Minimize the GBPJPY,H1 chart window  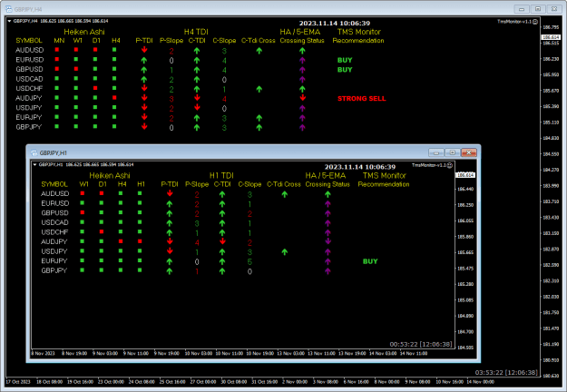coord(436,152)
